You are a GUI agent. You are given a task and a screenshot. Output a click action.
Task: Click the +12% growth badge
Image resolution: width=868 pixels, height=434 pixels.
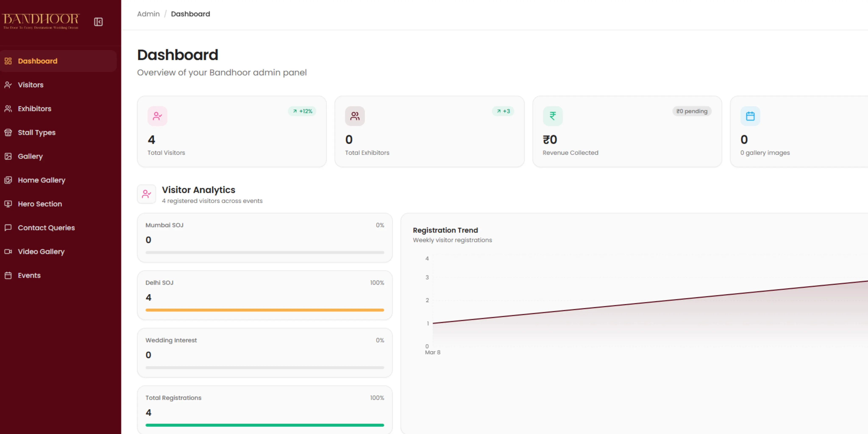pos(302,111)
